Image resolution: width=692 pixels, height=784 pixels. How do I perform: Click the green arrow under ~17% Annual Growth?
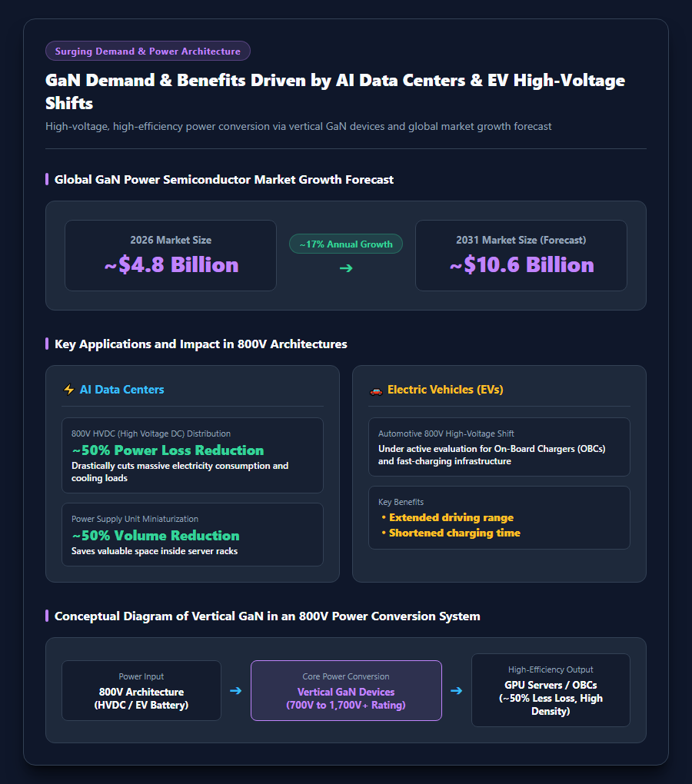(x=346, y=268)
